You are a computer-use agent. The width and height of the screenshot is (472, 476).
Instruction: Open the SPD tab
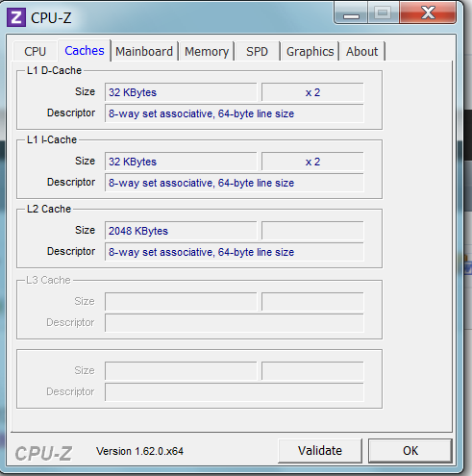click(x=257, y=51)
